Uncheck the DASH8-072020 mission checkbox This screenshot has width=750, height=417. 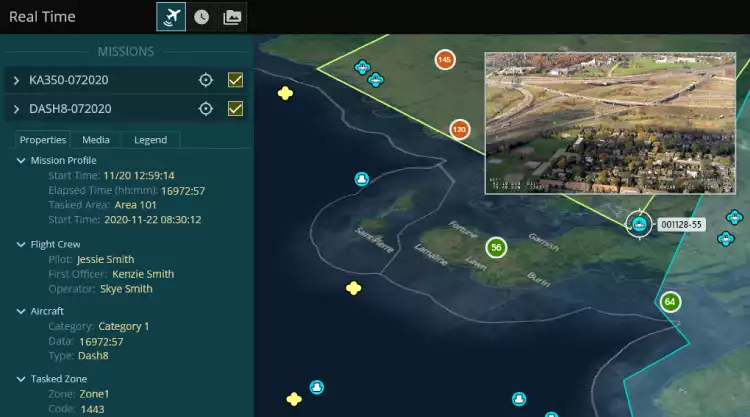pos(236,108)
